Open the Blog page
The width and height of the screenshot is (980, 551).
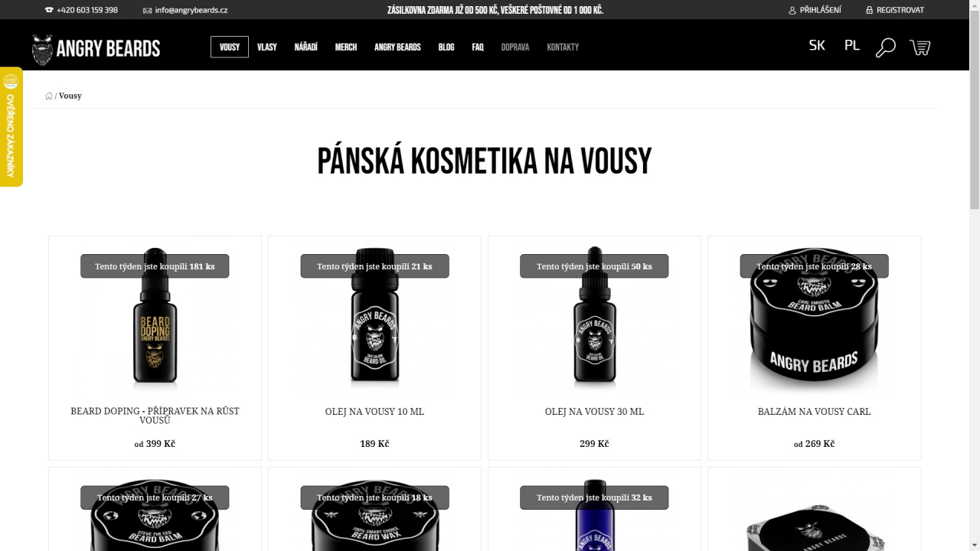(x=446, y=47)
